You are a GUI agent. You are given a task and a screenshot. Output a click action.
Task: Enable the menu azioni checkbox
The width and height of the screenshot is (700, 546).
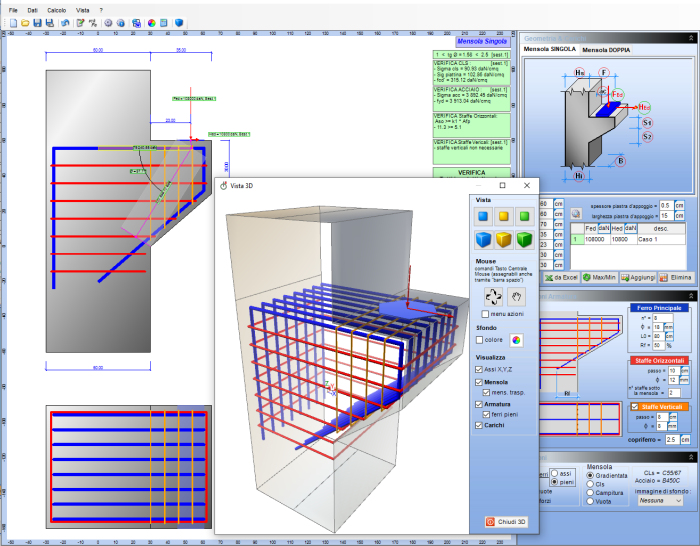(485, 314)
